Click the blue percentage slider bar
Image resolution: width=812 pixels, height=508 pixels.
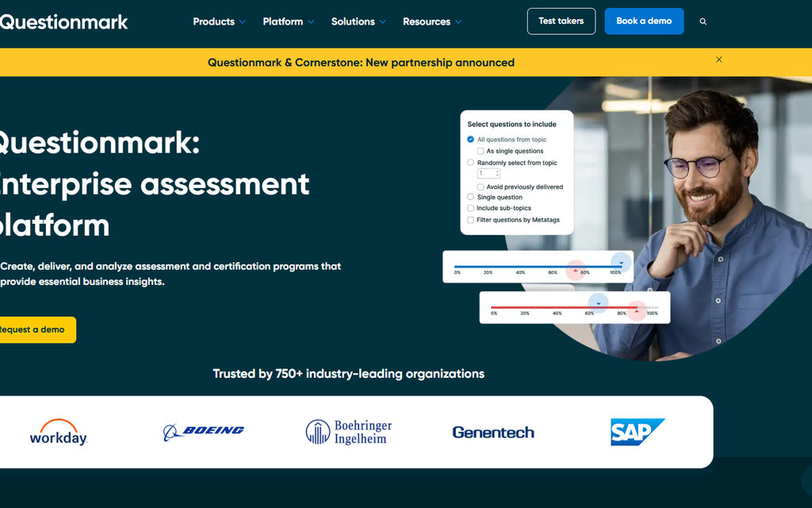538,267
